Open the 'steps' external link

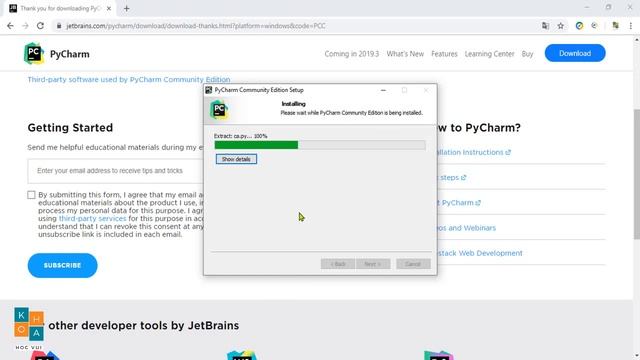(453, 178)
